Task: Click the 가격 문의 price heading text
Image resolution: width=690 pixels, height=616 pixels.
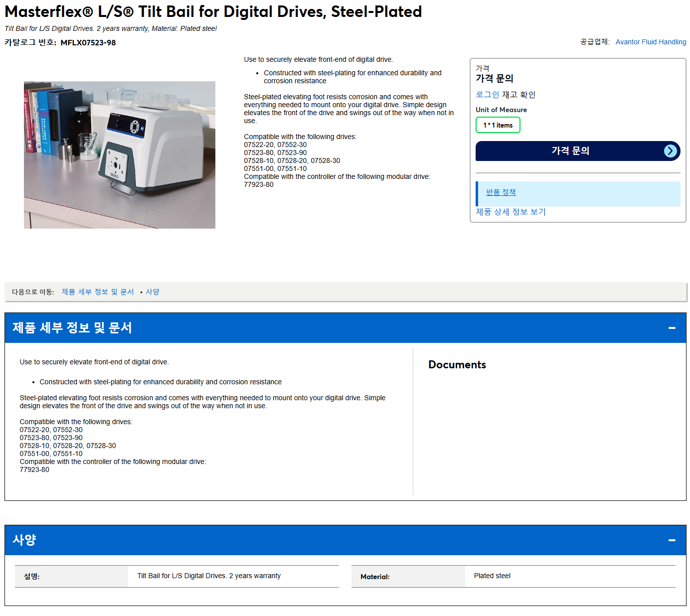Action: tap(495, 78)
